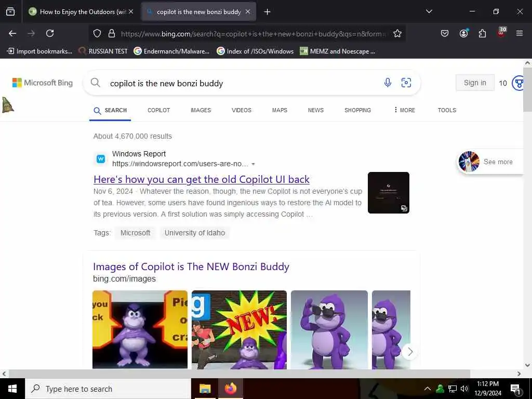This screenshot has width=532, height=399.
Task: Open the Firefox account icon
Action: pos(463,33)
